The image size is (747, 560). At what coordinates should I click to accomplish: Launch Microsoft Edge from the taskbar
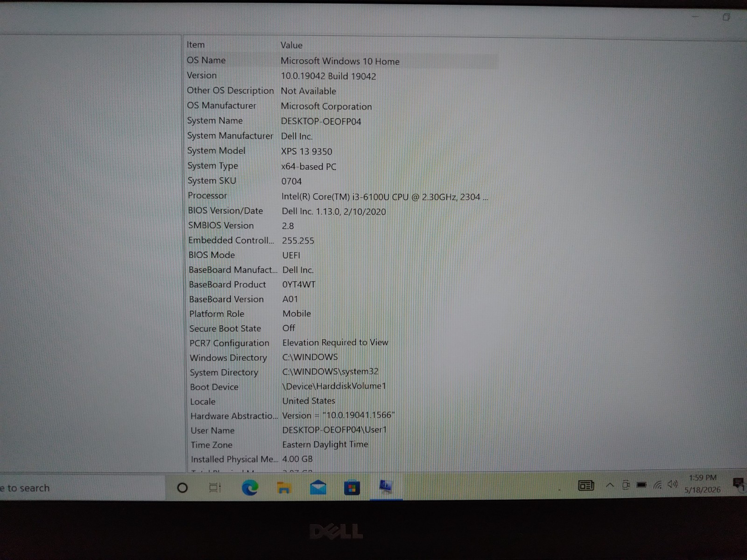pos(250,488)
